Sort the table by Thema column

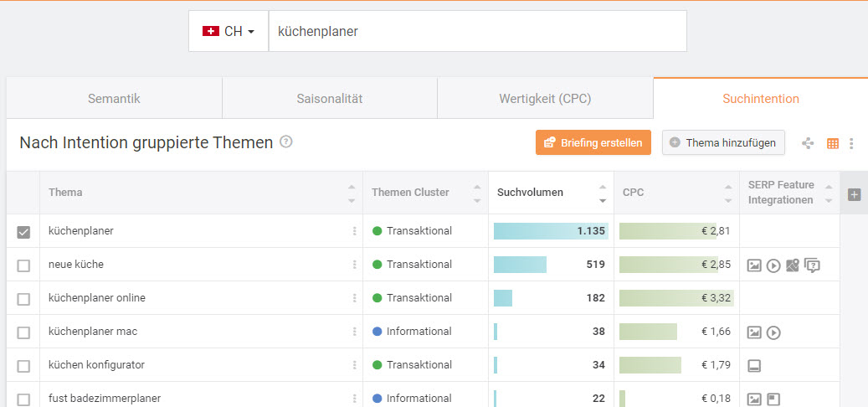click(x=352, y=193)
